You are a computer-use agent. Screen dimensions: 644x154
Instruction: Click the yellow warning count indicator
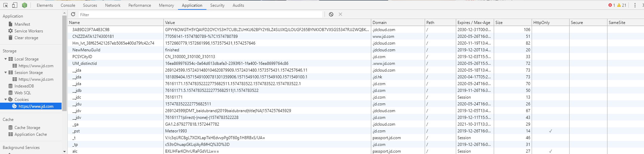click(622, 5)
